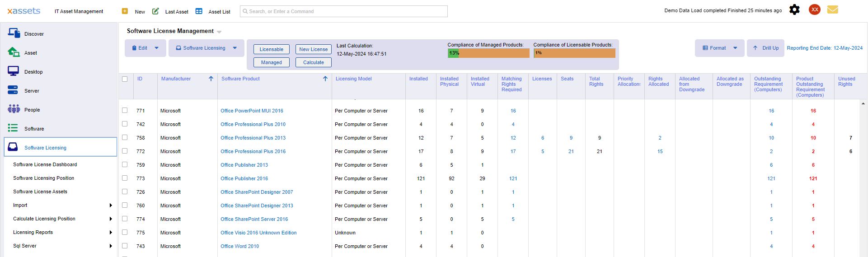Expand the Calculate Licensing Position submenu arrow

tap(111, 219)
